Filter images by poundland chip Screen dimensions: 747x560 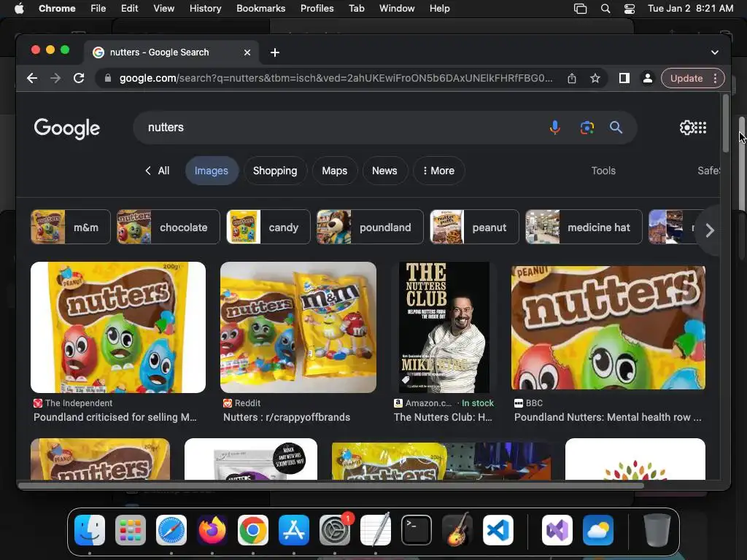click(370, 227)
